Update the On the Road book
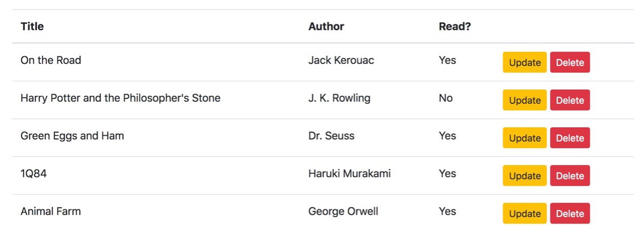 pos(524,62)
